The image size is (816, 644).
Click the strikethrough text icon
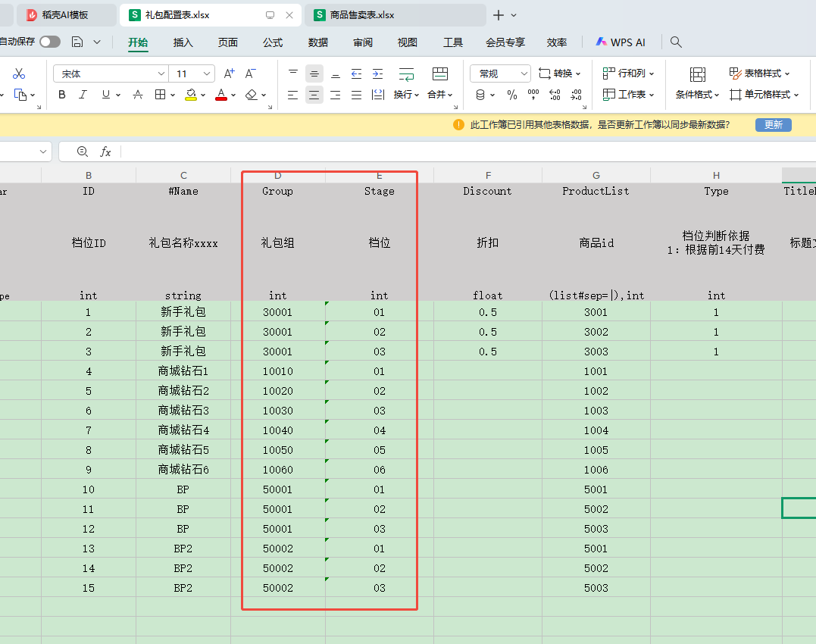(138, 95)
